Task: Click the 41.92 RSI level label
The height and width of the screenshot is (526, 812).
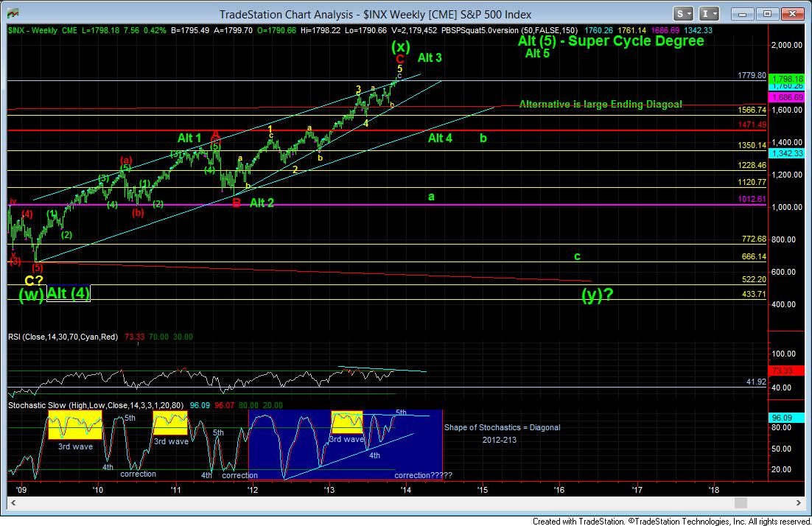Action: click(756, 382)
